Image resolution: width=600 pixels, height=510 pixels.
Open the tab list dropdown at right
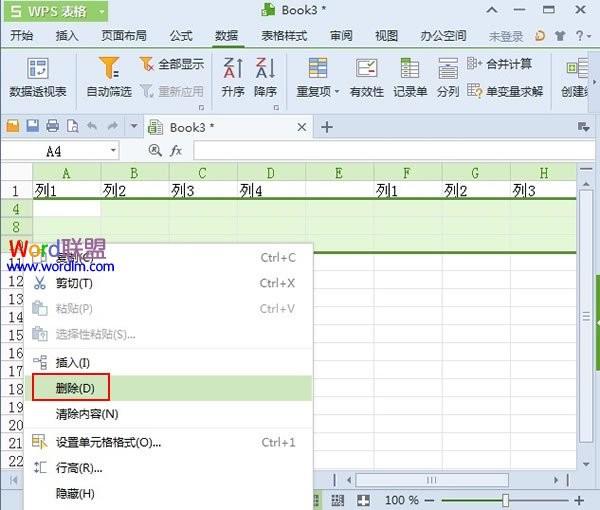click(583, 127)
